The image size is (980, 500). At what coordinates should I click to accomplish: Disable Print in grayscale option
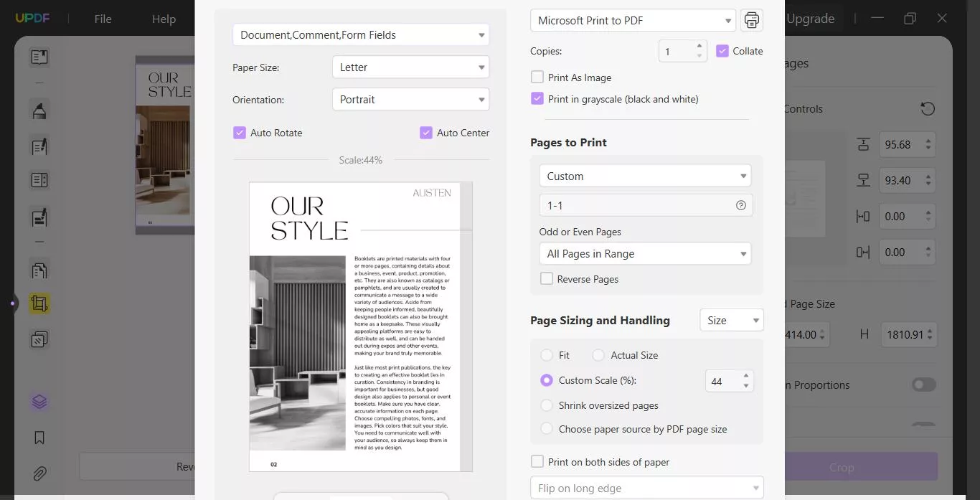tap(537, 98)
